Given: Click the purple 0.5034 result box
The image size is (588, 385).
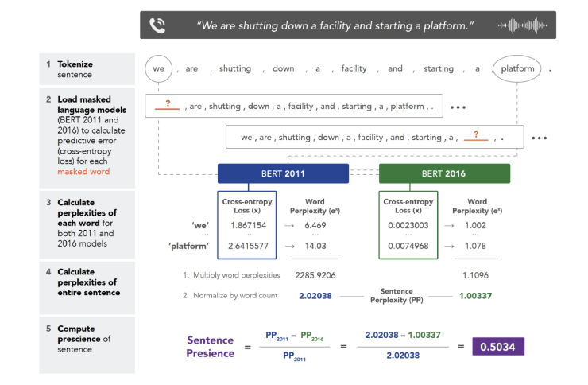Looking at the screenshot, I should point(498,346).
